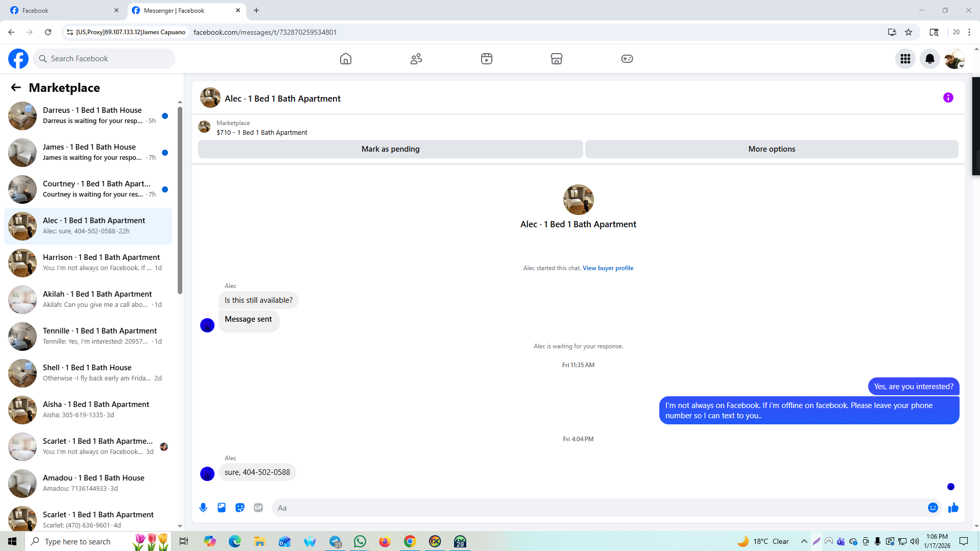Send a thumbs-up like
The width and height of the screenshot is (980, 551).
953,508
